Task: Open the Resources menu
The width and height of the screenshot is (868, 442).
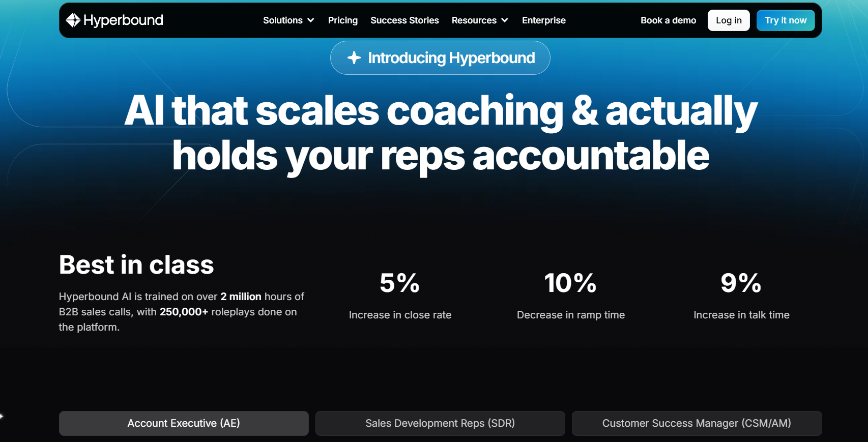Action: coord(480,20)
